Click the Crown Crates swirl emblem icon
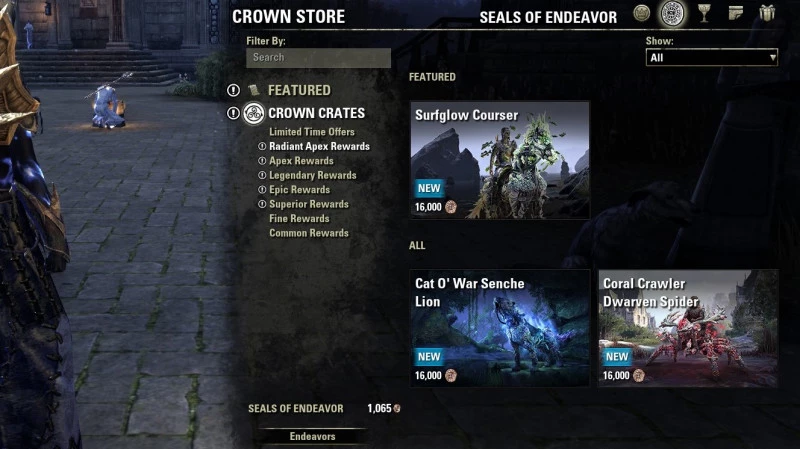This screenshot has width=800, height=449. click(254, 113)
